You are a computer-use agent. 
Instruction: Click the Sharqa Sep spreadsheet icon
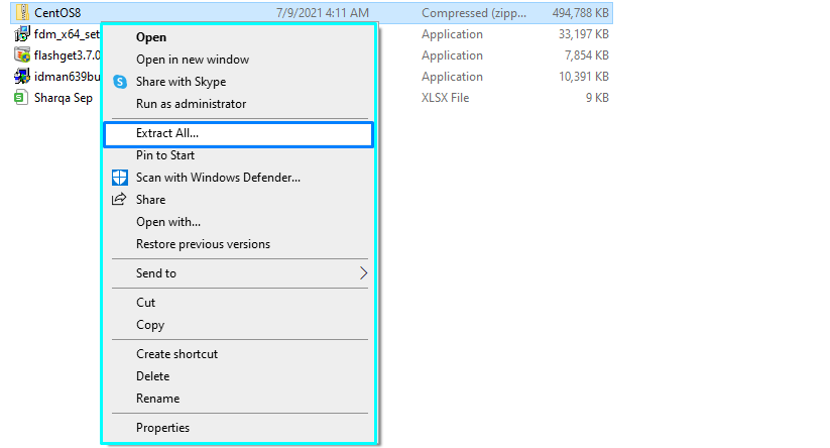(21, 97)
